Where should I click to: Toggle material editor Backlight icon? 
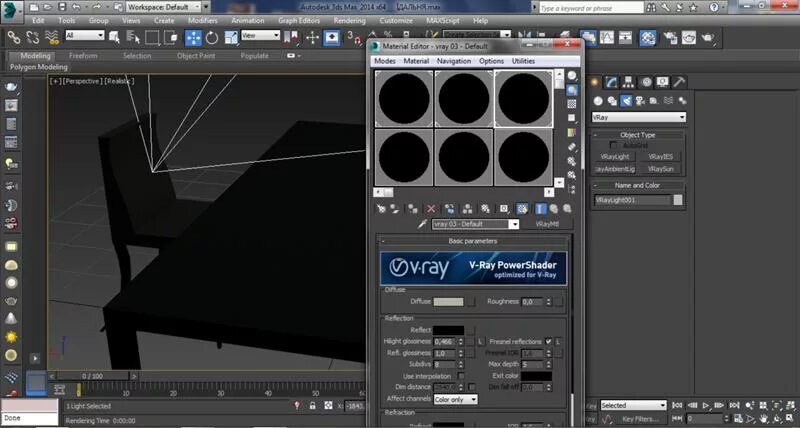(x=572, y=90)
